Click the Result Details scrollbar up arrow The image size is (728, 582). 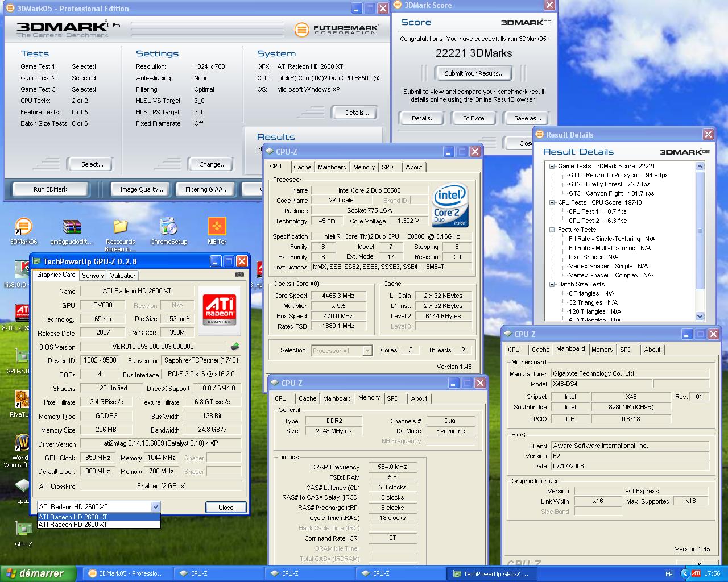coord(700,166)
